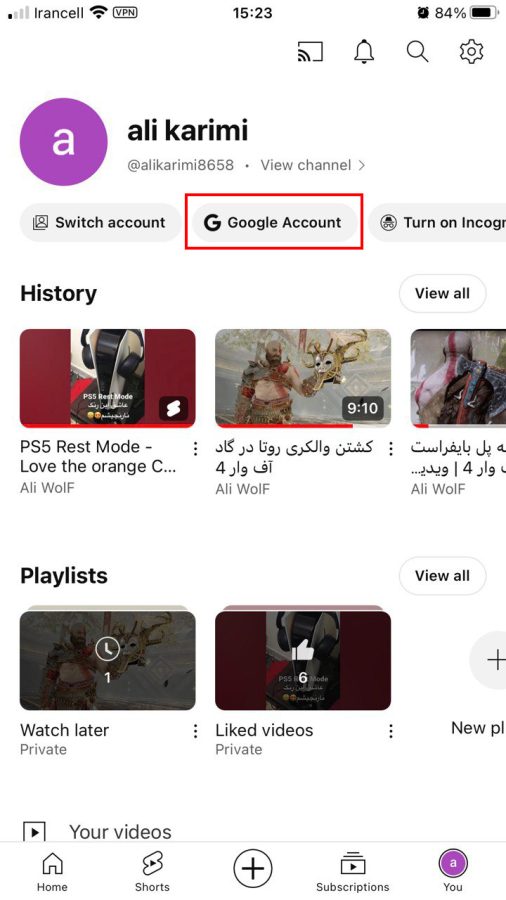Tap the Cast to device icon
Viewport: 506px width, 900px height.
(310, 52)
